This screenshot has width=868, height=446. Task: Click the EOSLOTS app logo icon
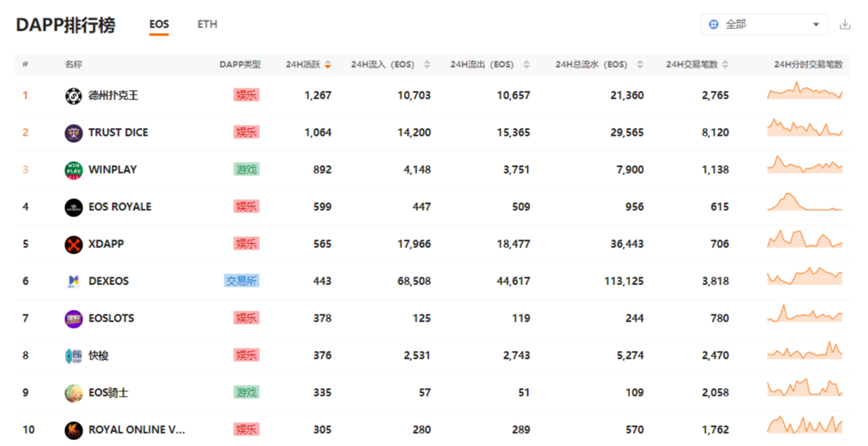(x=74, y=318)
